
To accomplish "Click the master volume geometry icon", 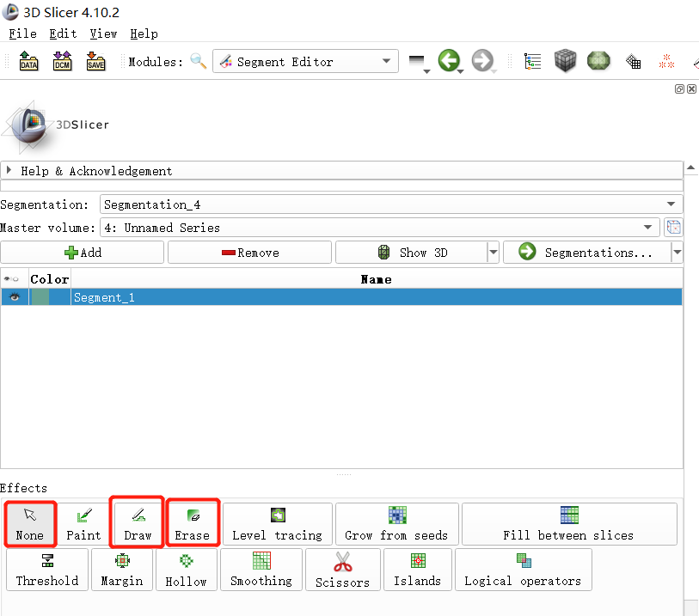I will [x=673, y=228].
